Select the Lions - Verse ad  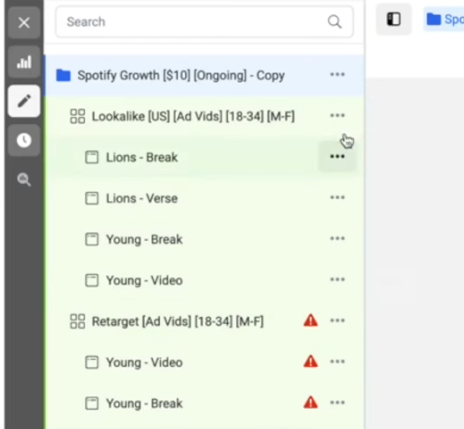tap(204, 198)
